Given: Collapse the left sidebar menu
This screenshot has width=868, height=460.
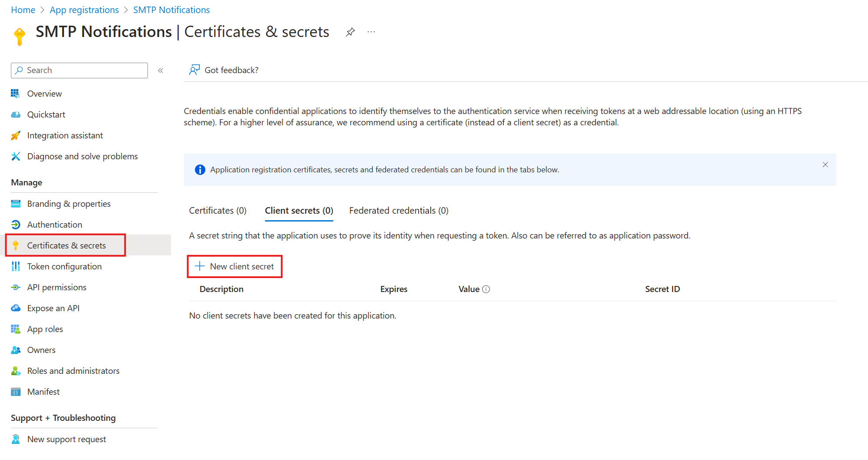Looking at the screenshot, I should point(161,71).
